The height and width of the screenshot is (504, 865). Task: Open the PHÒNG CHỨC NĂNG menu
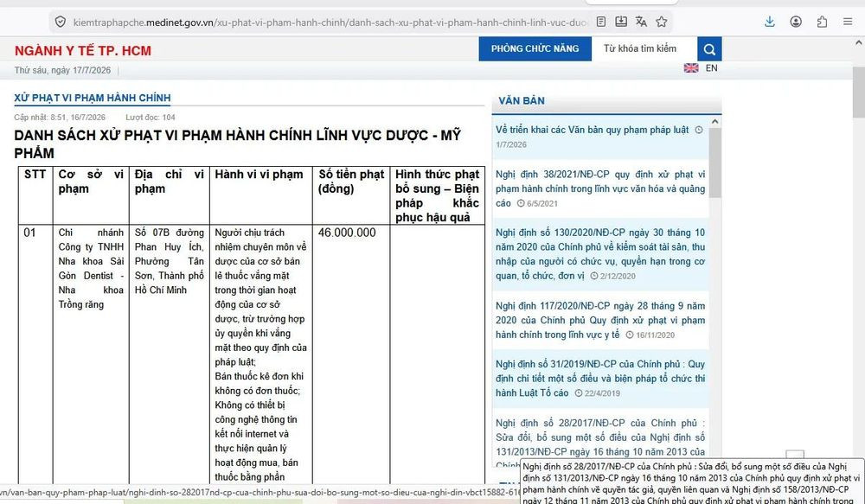tap(535, 48)
